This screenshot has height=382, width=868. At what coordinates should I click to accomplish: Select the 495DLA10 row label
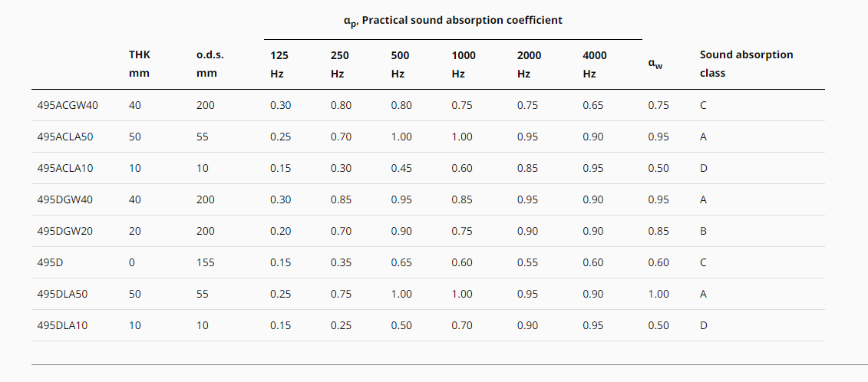62,326
